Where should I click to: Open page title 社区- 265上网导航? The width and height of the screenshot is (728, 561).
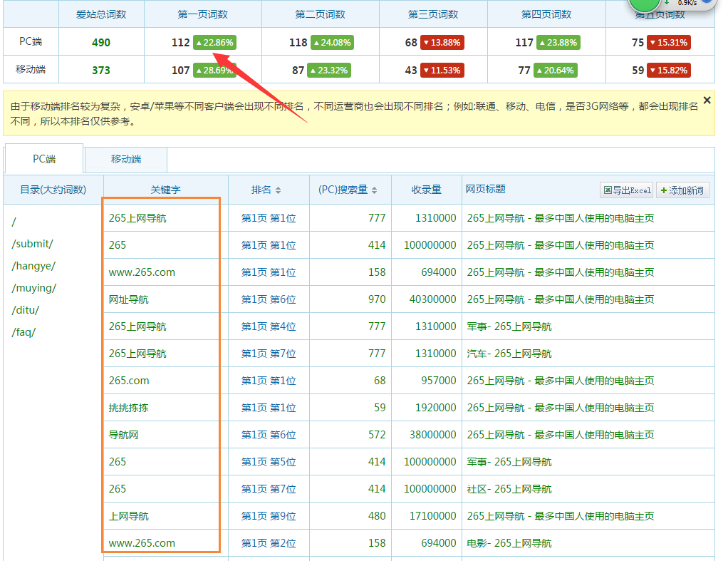(x=509, y=489)
